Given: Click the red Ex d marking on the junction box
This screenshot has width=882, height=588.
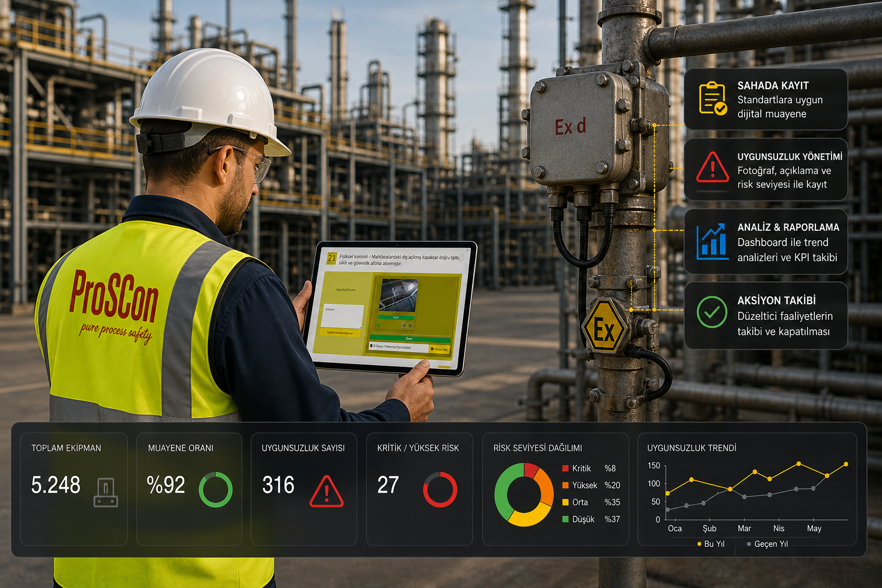Looking at the screenshot, I should (570, 126).
